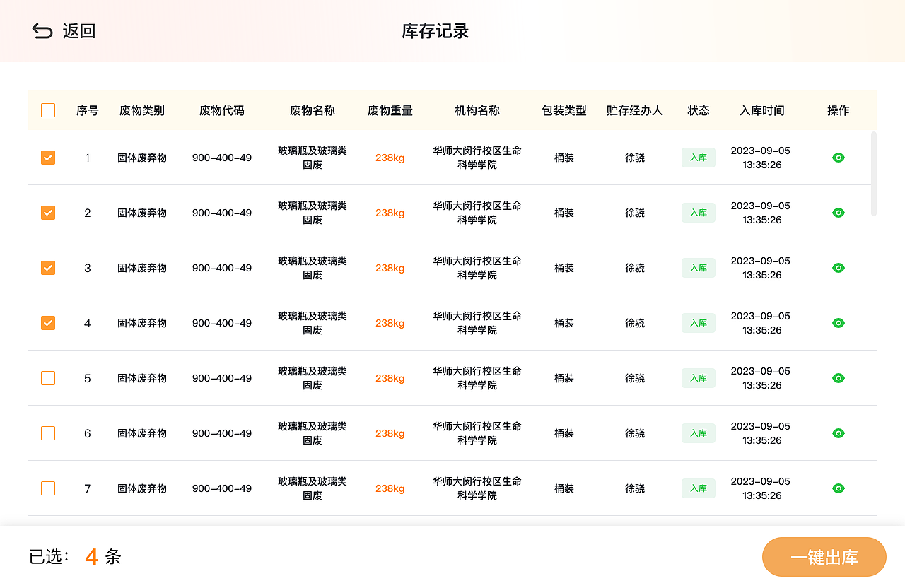
Task: Click the eye icon for record 3
Action: 838,268
